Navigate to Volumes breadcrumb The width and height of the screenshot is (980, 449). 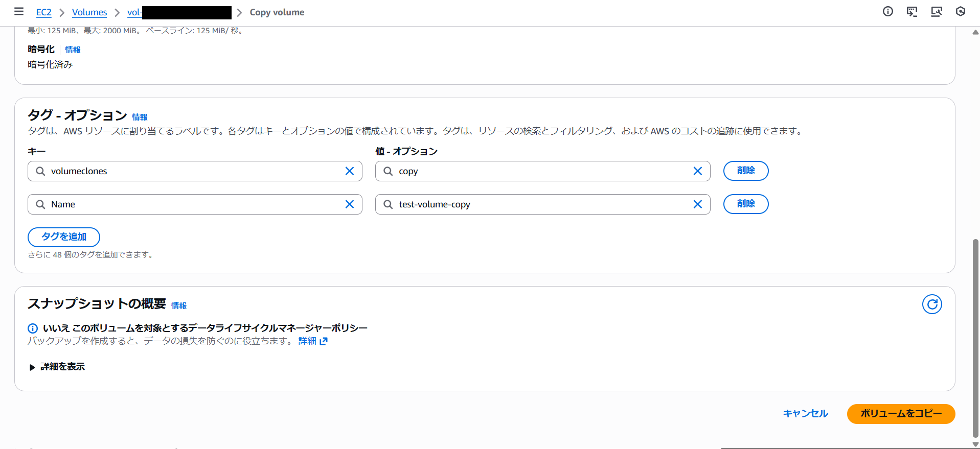coord(89,12)
